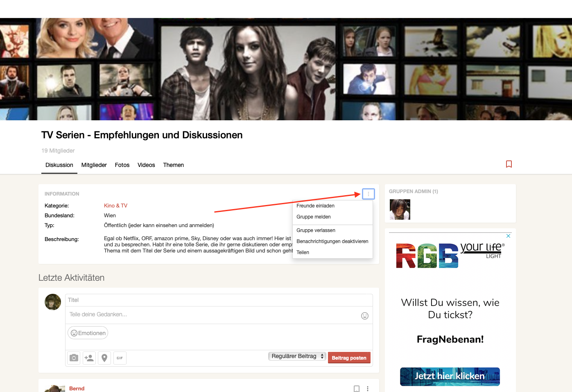Screen dimensions: 572x392
Task: Switch to the Mitglieder tab
Action: tap(94, 165)
